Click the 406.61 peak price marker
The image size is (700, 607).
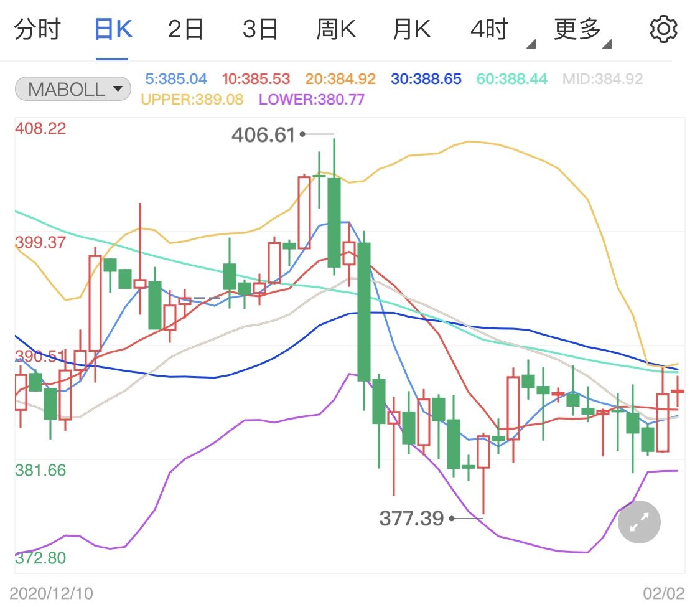coord(264,135)
